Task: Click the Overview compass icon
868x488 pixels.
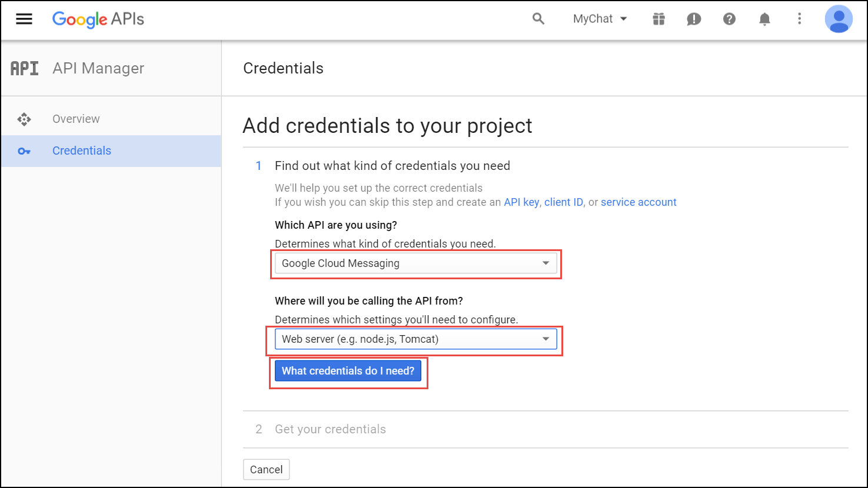Action: [24, 118]
